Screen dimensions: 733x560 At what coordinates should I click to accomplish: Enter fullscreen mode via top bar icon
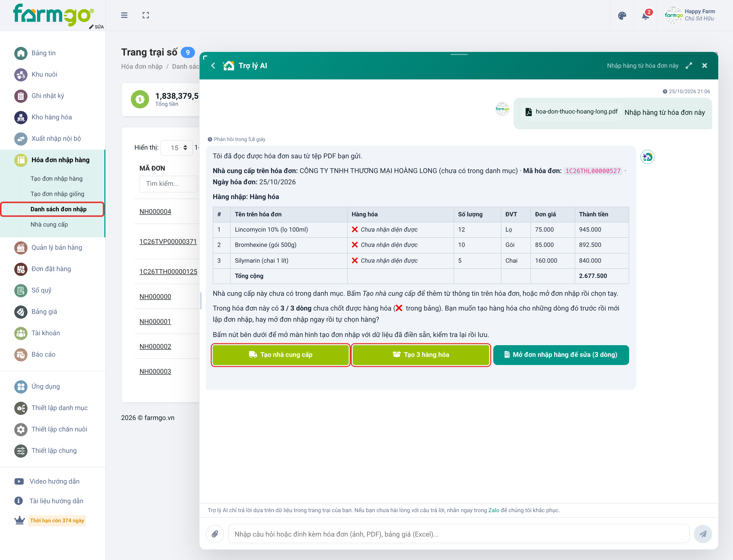click(146, 15)
